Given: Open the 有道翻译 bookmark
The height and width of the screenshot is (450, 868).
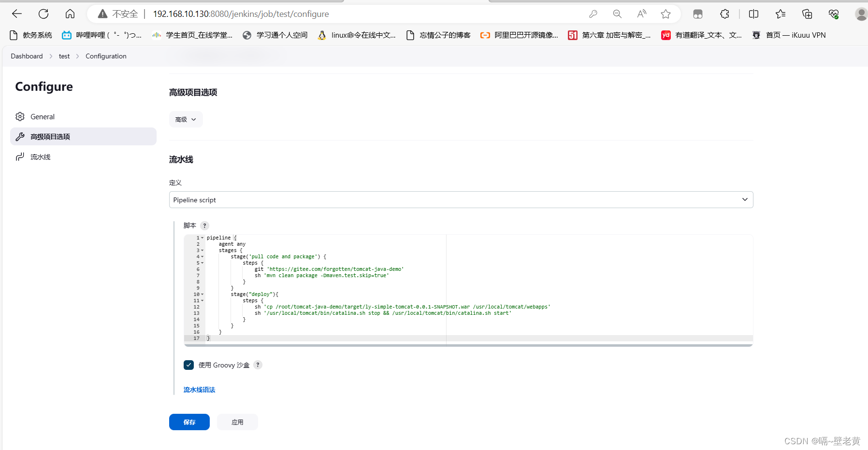Looking at the screenshot, I should [x=701, y=35].
